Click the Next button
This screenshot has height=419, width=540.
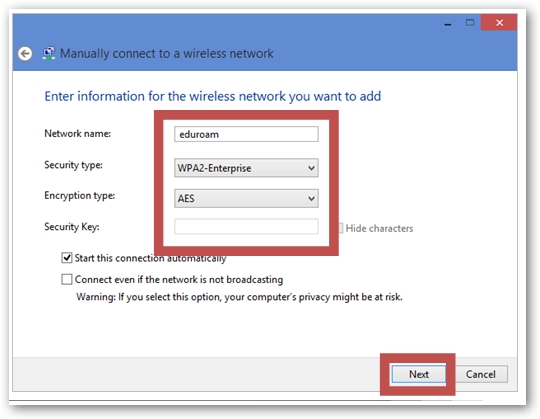point(418,374)
